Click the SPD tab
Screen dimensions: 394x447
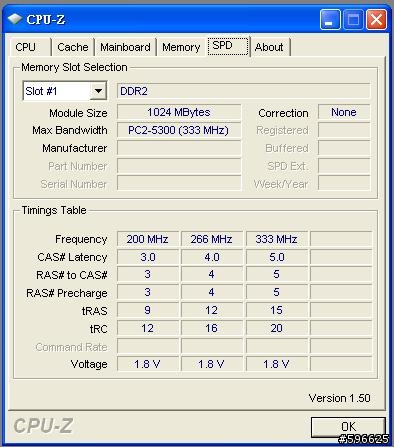coord(228,46)
